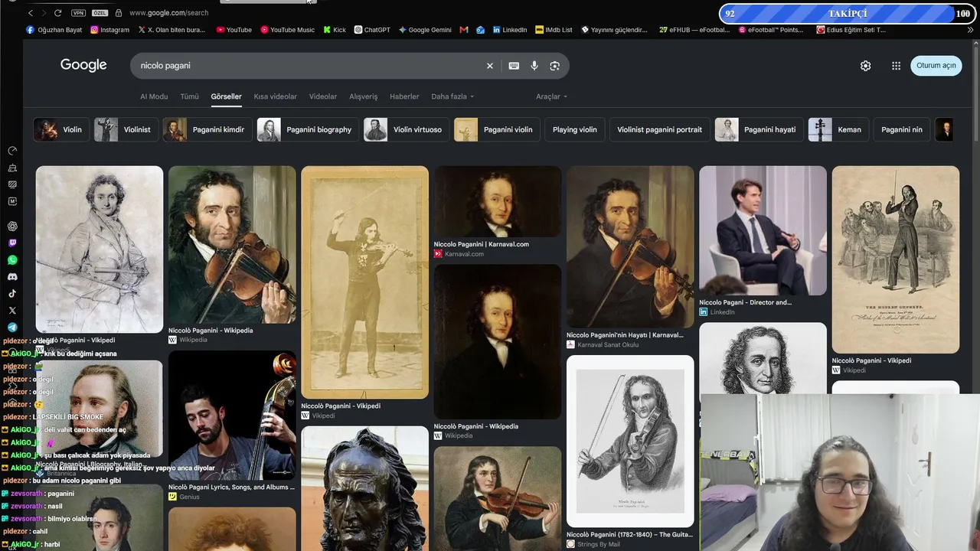Viewport: 980px width, 551px height.
Task: Open the LinkedIn bookmark
Action: click(x=510, y=30)
